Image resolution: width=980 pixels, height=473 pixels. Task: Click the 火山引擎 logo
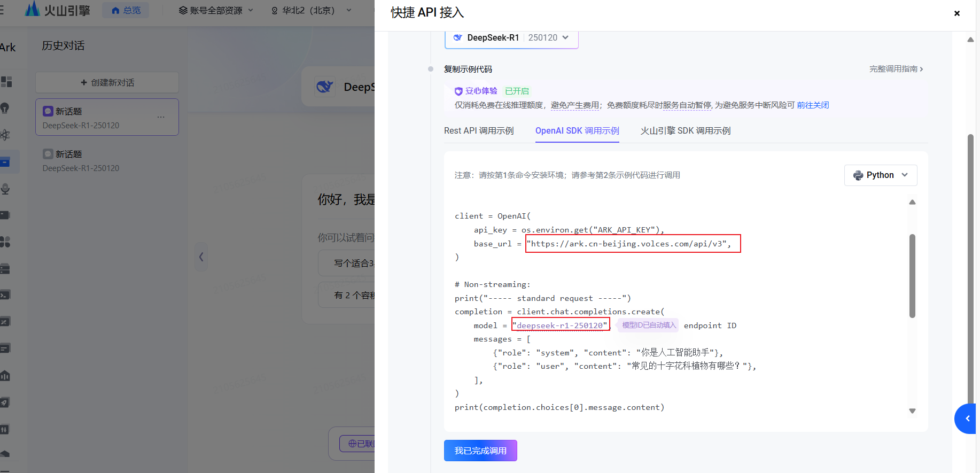pos(58,9)
